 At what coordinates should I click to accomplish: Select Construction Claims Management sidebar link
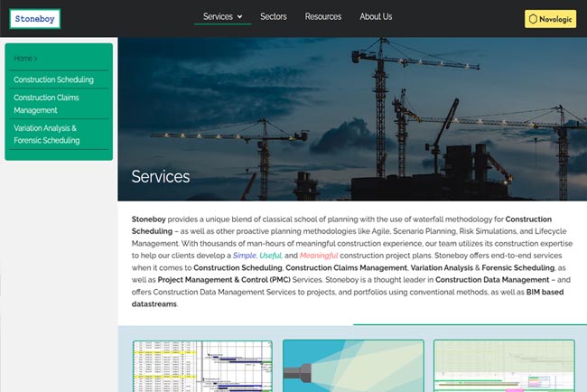point(46,104)
